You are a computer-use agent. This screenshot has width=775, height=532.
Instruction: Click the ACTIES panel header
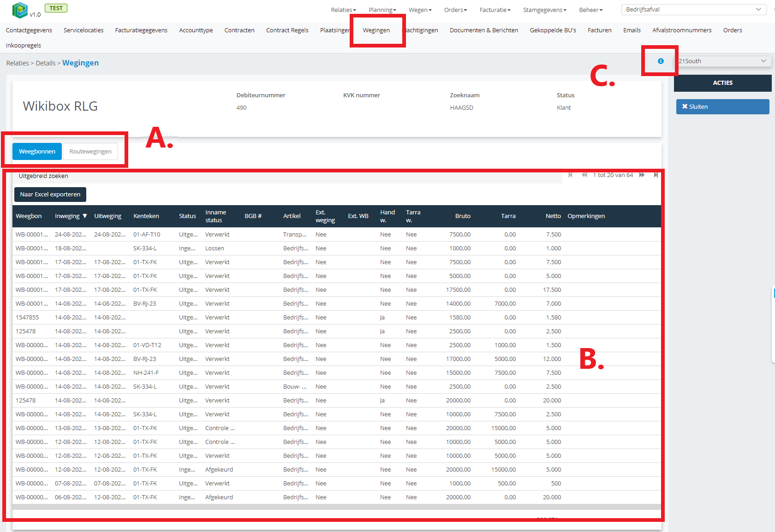pyautogui.click(x=722, y=83)
